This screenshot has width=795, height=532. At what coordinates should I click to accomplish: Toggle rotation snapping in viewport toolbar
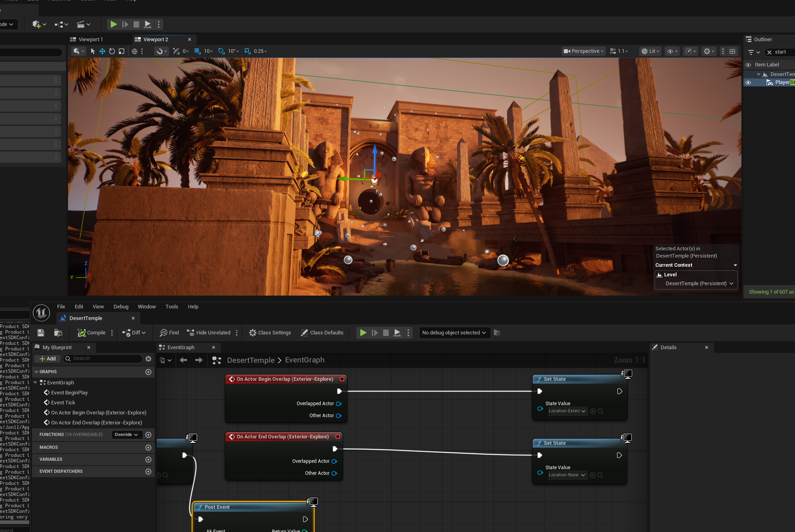click(x=222, y=51)
